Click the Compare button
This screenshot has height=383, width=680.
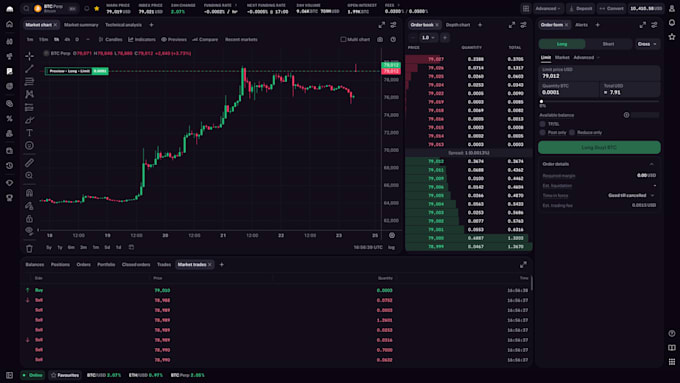tap(205, 39)
